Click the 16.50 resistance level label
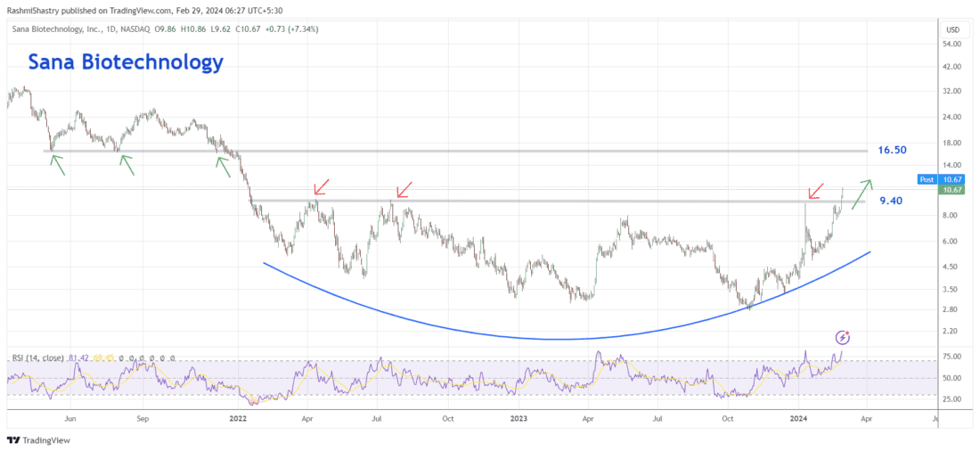The image size is (980, 452). 892,150
